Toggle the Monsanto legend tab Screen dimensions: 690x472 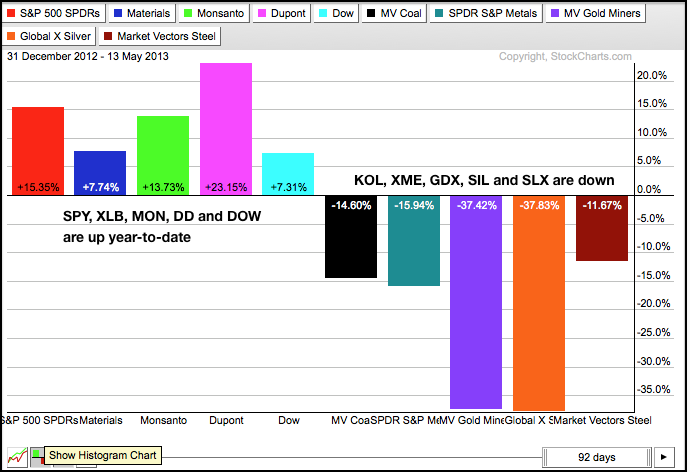tap(214, 13)
